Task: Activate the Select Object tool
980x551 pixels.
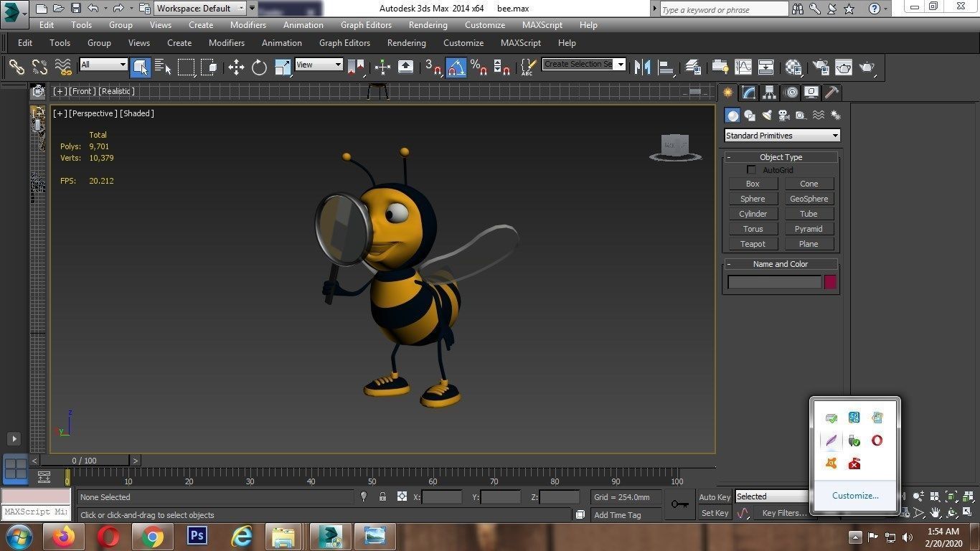Action: pyautogui.click(x=141, y=67)
